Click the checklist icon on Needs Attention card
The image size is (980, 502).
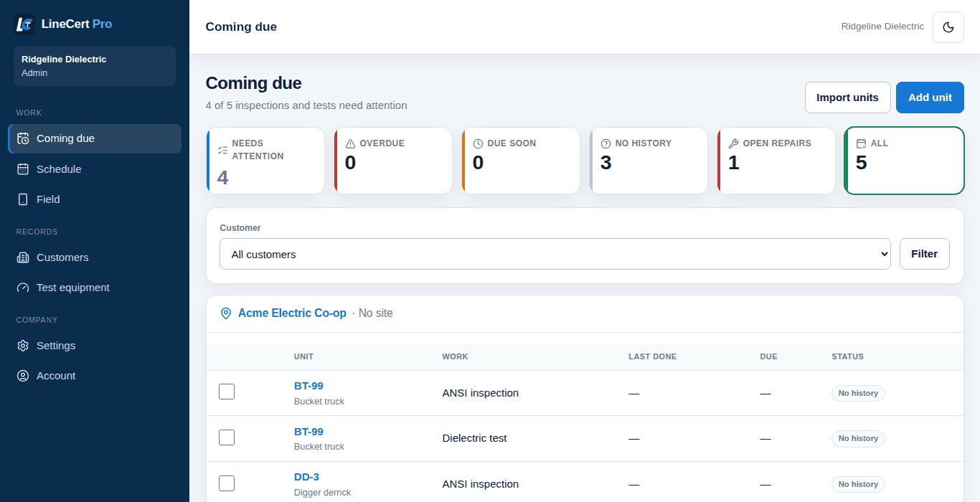(x=222, y=150)
